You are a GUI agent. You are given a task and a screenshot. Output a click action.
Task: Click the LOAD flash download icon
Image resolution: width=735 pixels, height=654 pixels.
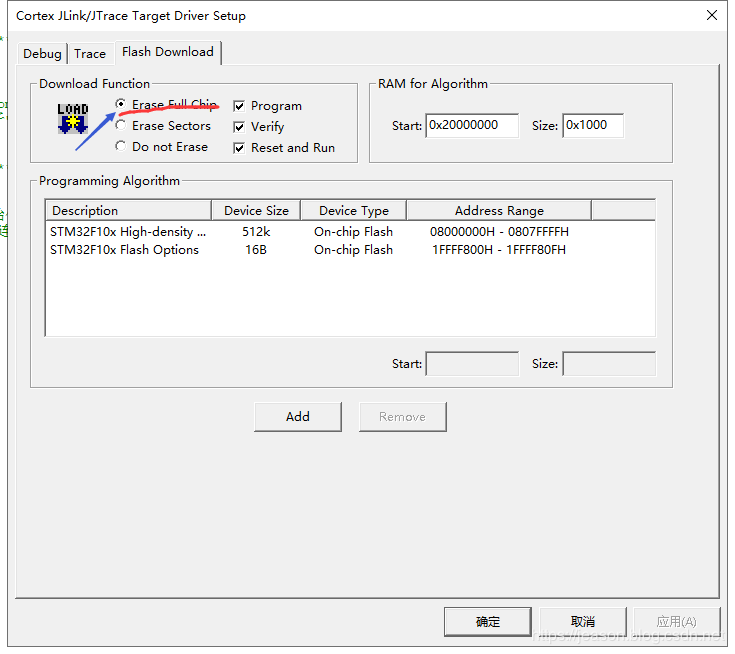73,119
